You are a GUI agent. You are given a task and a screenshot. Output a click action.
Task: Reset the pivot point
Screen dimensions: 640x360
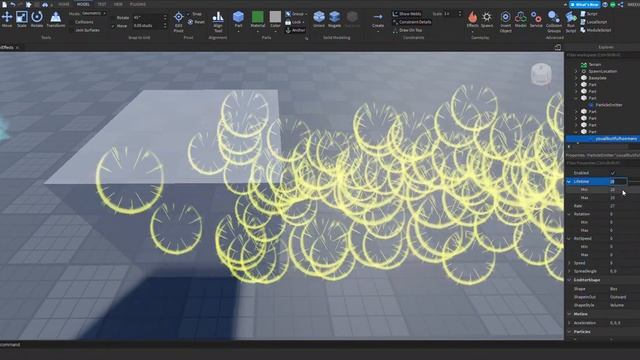click(x=196, y=22)
